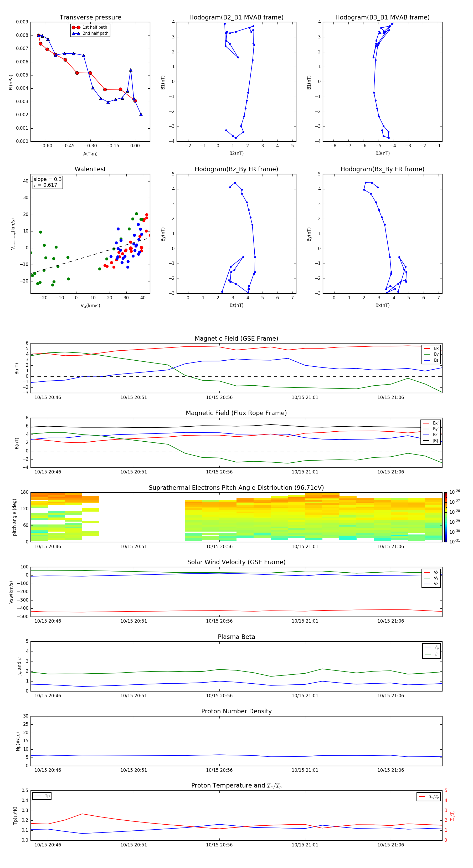Click the Bx' legend entry in Flux Rope plot

(431, 423)
